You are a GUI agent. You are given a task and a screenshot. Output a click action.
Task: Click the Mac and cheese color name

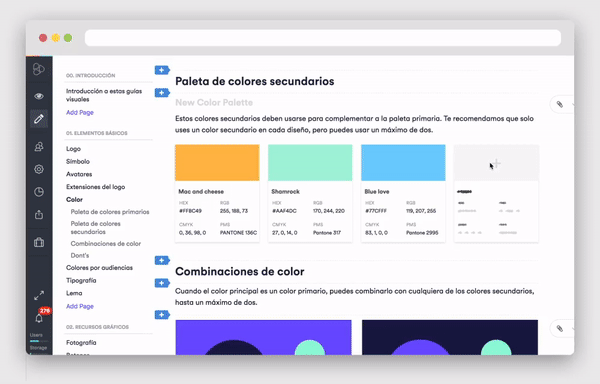[x=201, y=192]
